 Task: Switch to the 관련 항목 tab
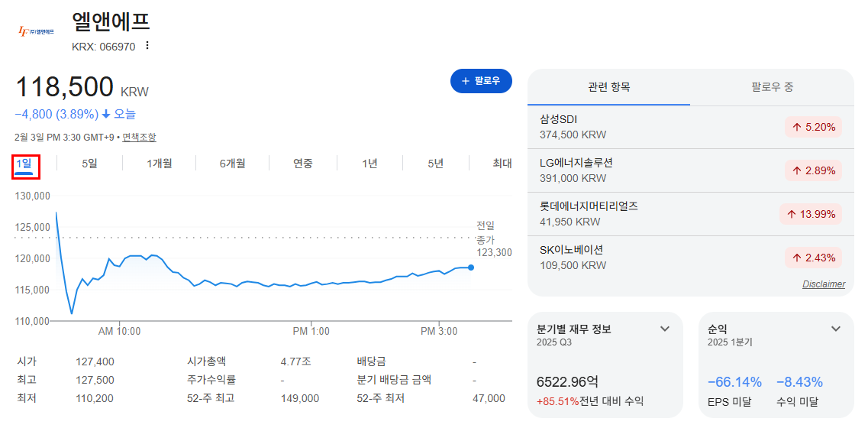[609, 87]
